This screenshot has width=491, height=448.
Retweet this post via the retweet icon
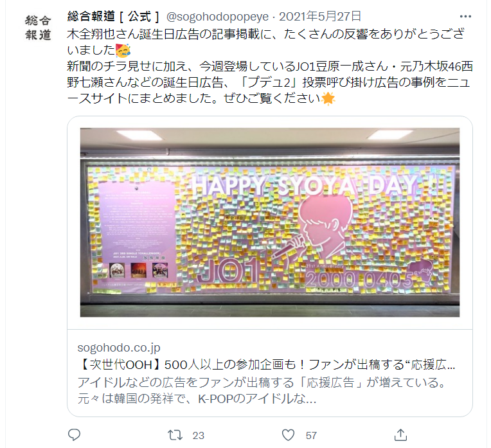click(175, 435)
